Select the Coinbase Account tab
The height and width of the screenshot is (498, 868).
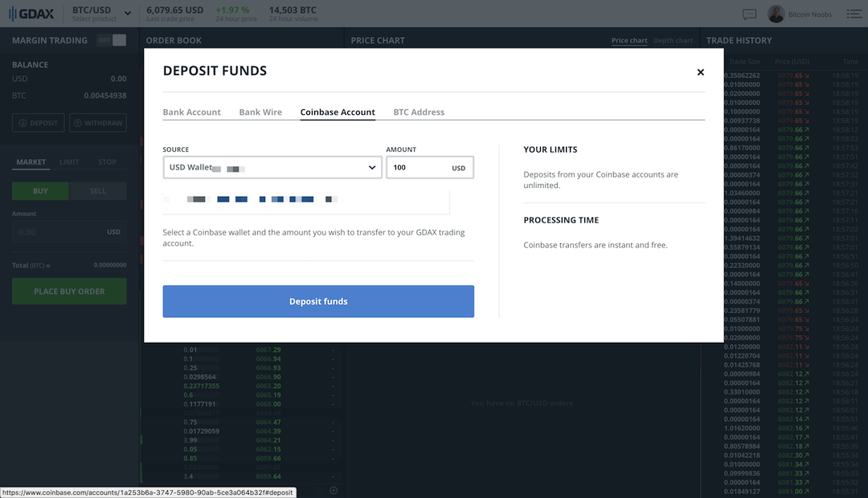coord(338,112)
